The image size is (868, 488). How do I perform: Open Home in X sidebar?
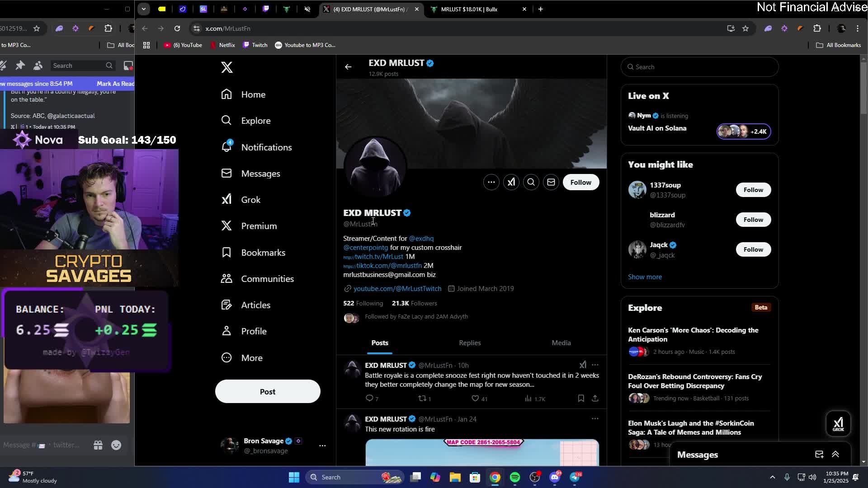[243, 94]
